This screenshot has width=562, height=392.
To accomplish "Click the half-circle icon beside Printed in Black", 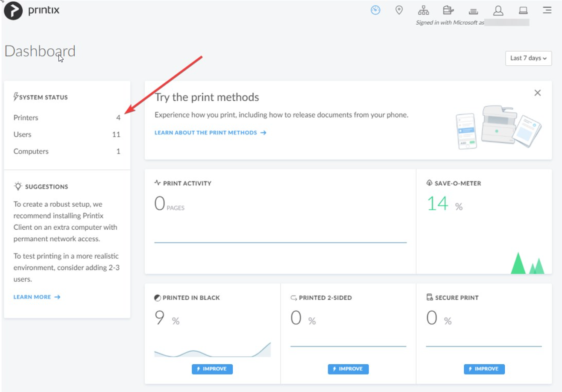I will [158, 298].
